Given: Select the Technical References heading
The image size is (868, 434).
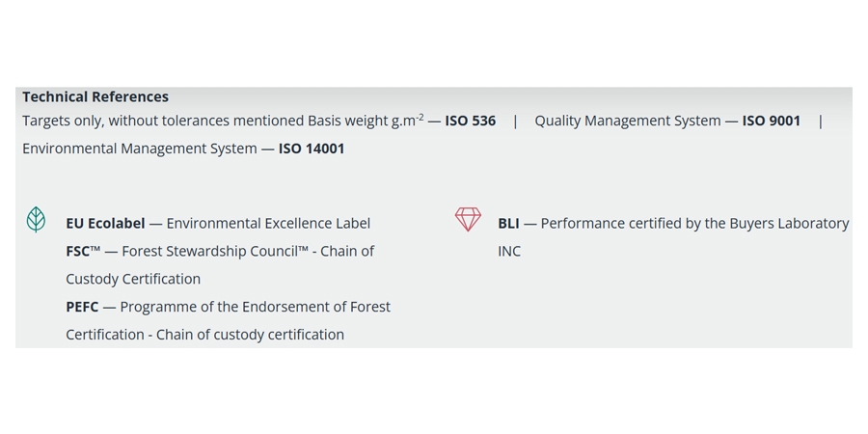Looking at the screenshot, I should click(95, 96).
